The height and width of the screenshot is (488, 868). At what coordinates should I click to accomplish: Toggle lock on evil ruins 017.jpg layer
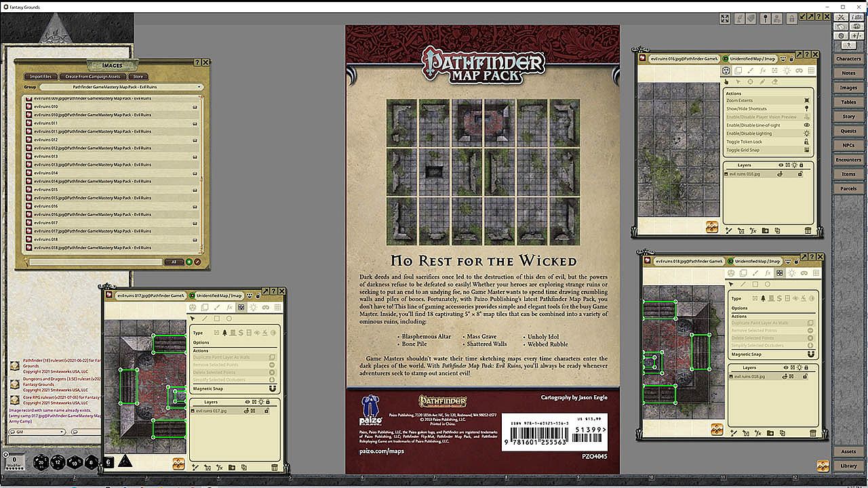(267, 411)
